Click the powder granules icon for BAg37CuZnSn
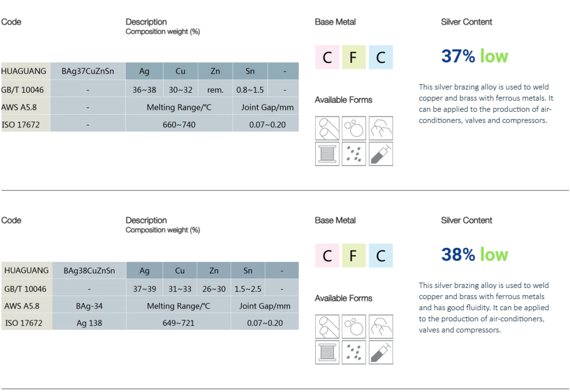570x392 pixels. point(354,154)
